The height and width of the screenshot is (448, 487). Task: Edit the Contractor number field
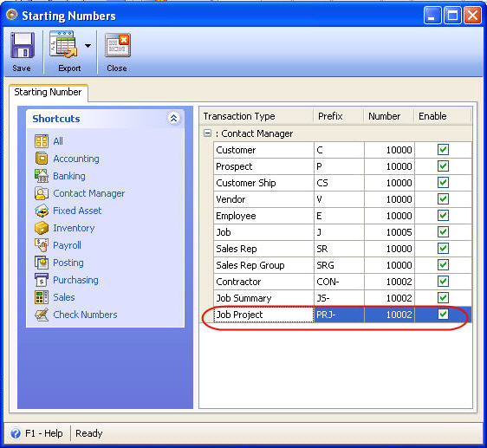(x=389, y=282)
